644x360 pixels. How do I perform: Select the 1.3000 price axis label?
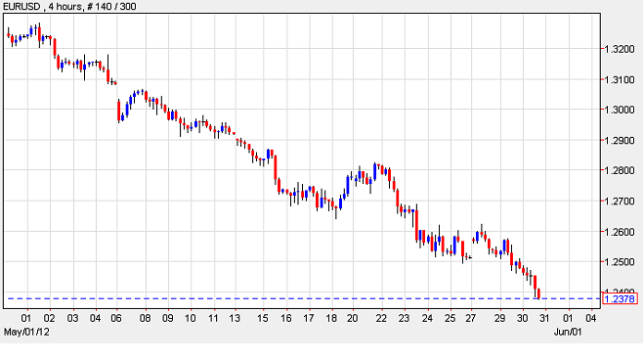pyautogui.click(x=620, y=111)
